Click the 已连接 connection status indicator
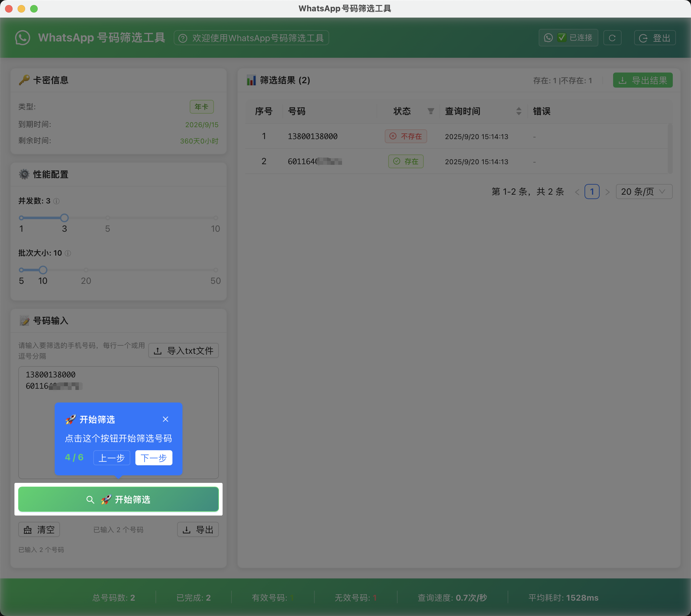 coord(568,38)
